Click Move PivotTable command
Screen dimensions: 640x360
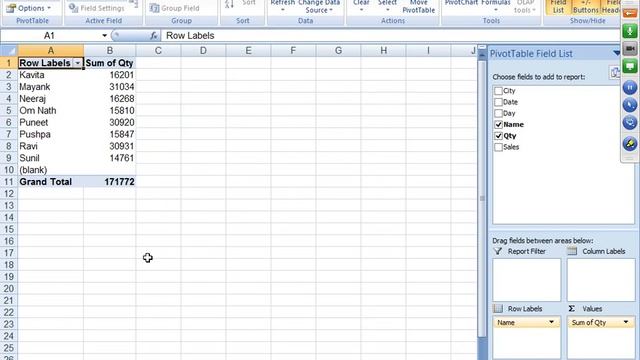click(x=418, y=7)
